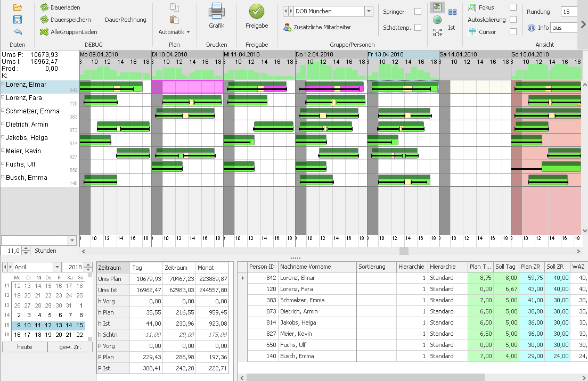Click the Nachname Vorname column header

tap(316, 267)
